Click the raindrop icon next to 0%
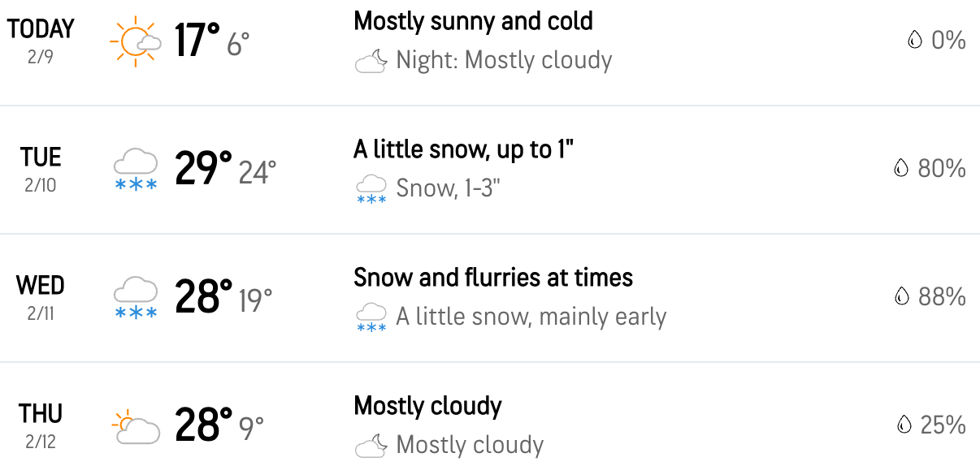Screen dimensions: 980x466 point(915,40)
